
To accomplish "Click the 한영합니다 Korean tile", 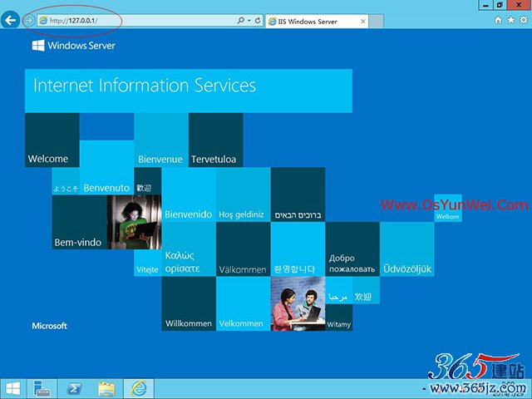I will pos(298,249).
